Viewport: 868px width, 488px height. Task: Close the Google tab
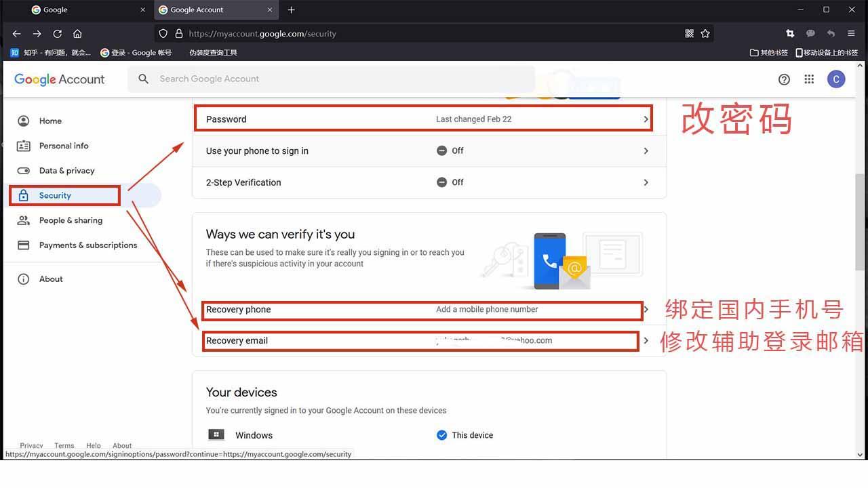(x=142, y=9)
